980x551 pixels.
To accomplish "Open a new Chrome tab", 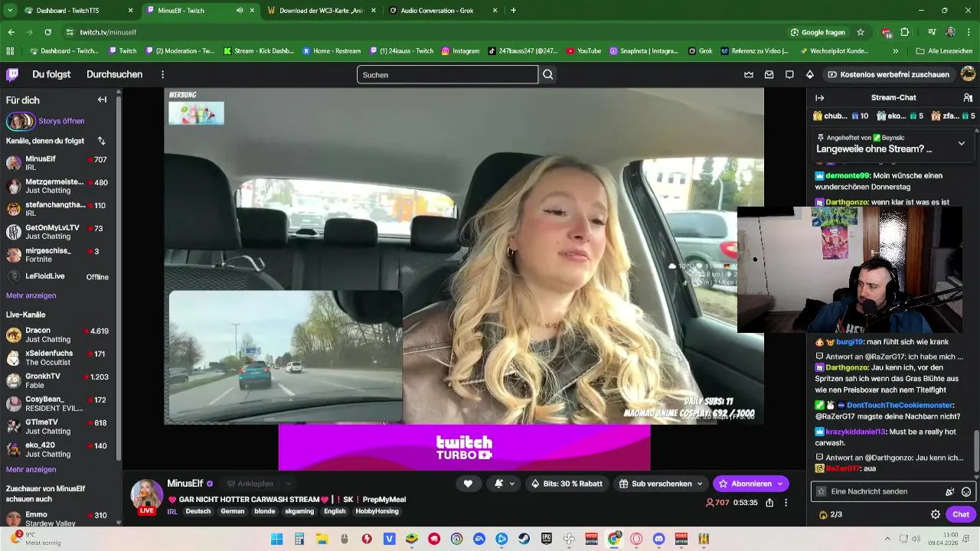I will 513,11.
